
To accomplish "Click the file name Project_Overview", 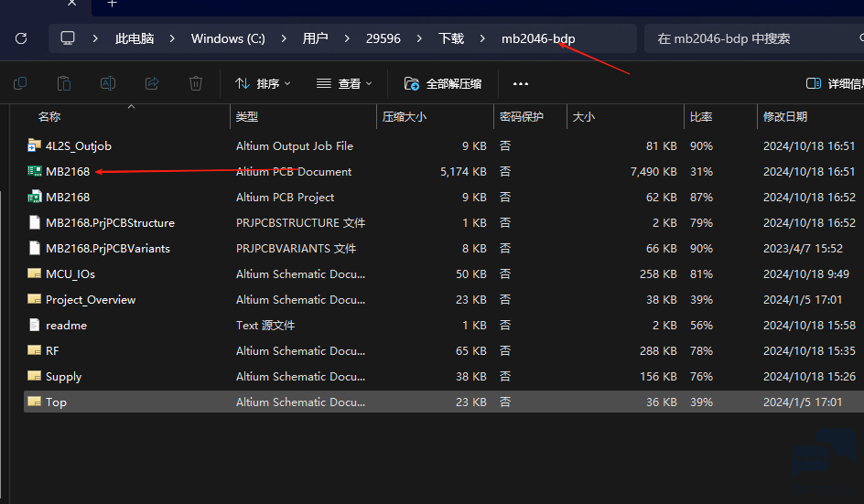I will point(91,300).
